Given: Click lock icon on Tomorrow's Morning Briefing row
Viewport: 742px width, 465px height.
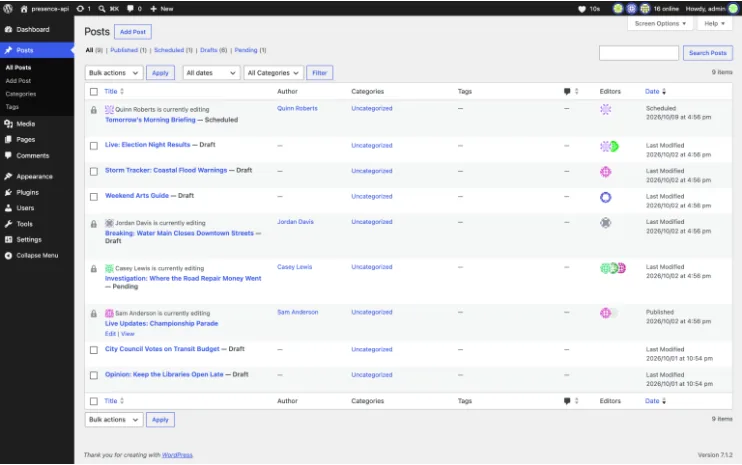Looking at the screenshot, I should tap(94, 110).
